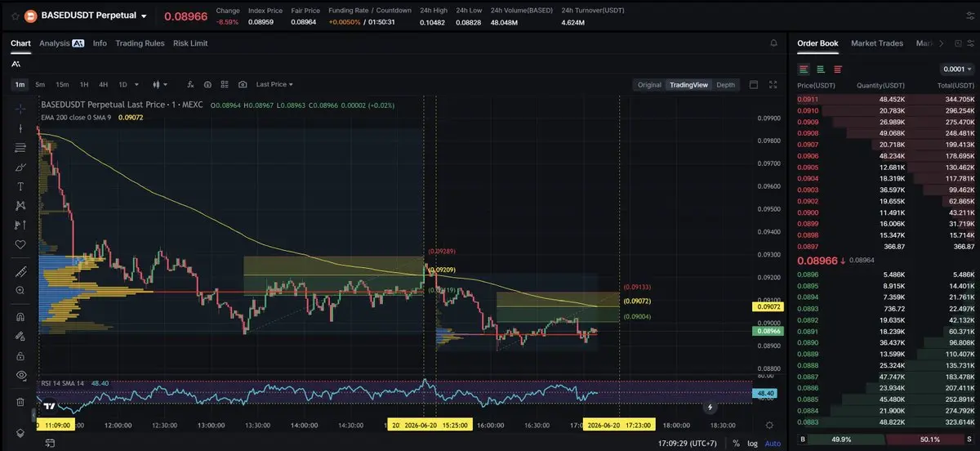Open the candlestick chart style dropdown
The width and height of the screenshot is (980, 451).
pyautogui.click(x=160, y=84)
